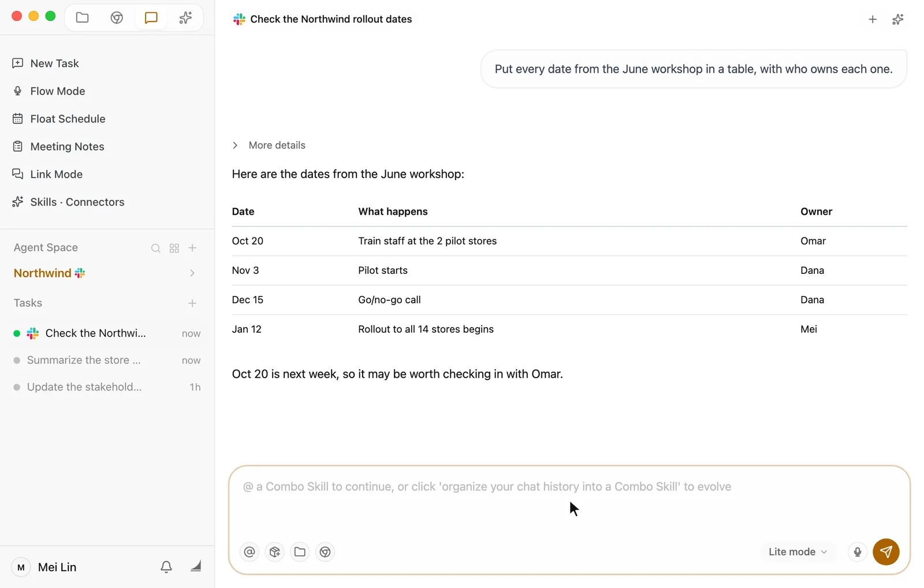Open task 'Summarize the store ...'
This screenshot has width=924, height=588.
[107, 360]
